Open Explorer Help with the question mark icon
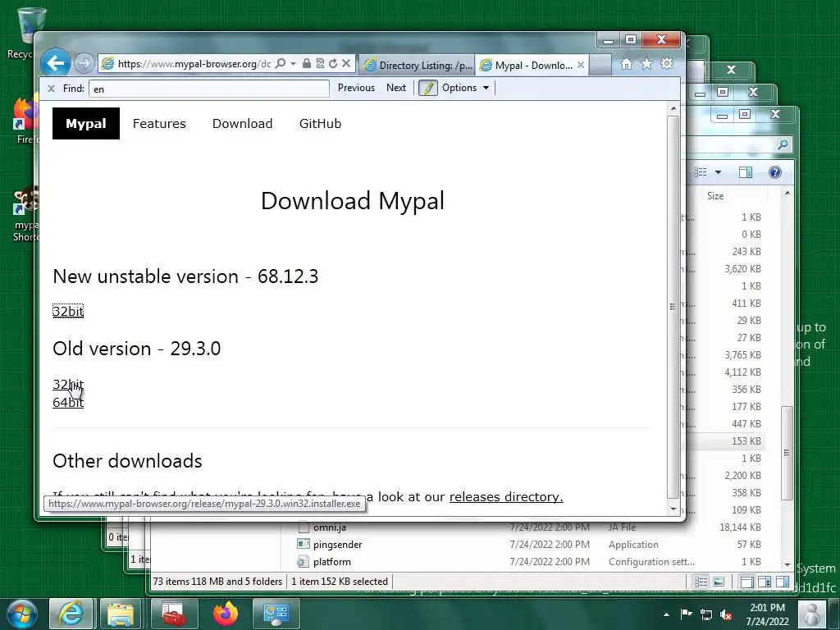840x630 pixels. pos(774,172)
